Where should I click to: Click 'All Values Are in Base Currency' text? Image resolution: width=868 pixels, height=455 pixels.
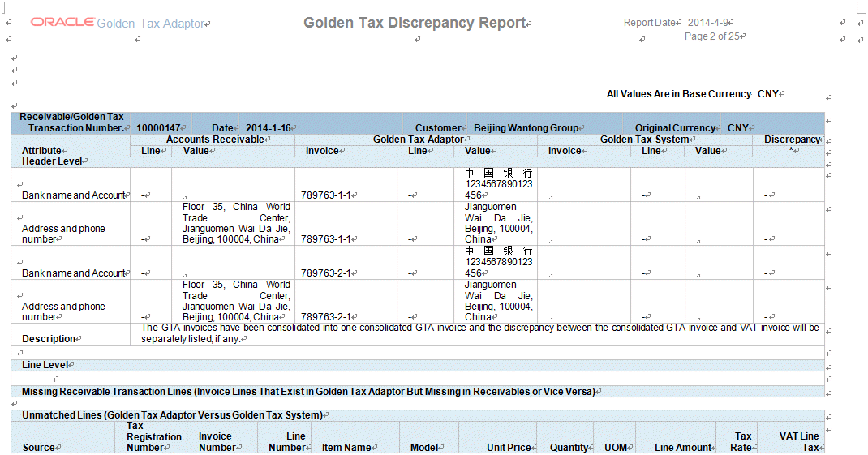[x=679, y=94]
